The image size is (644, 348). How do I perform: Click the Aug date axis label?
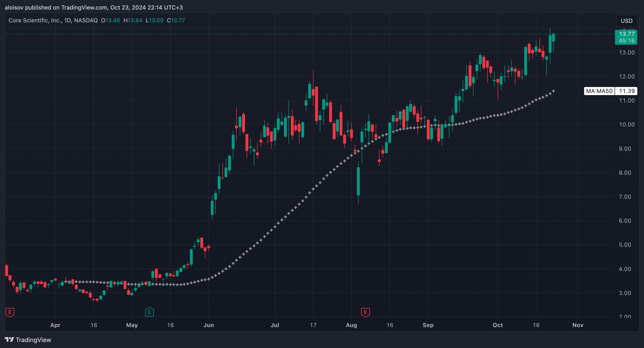pyautogui.click(x=351, y=325)
